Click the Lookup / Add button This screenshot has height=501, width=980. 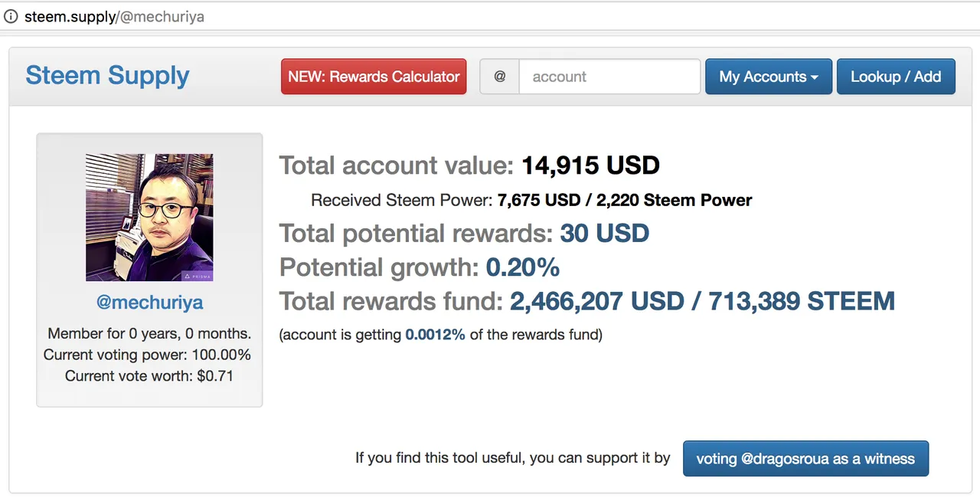895,77
